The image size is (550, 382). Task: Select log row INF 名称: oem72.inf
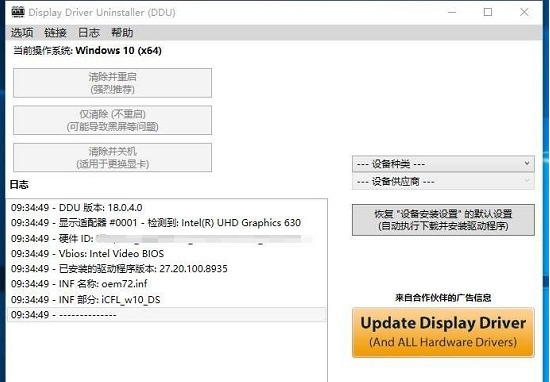click(x=167, y=284)
